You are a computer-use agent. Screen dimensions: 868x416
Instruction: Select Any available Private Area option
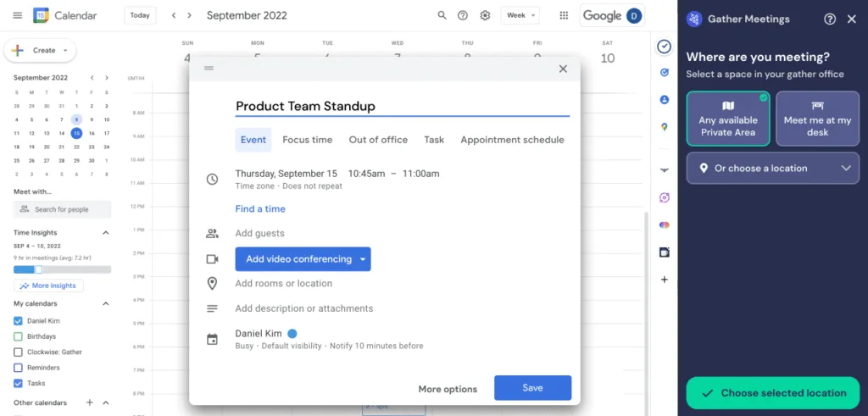click(x=728, y=119)
